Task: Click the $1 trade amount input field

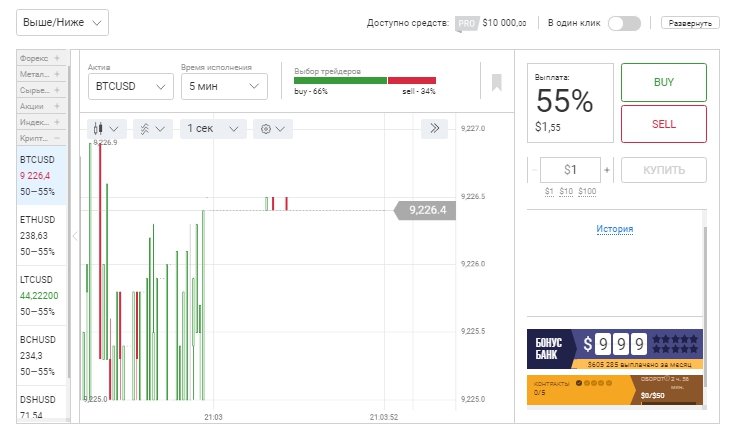Action: tap(570, 170)
